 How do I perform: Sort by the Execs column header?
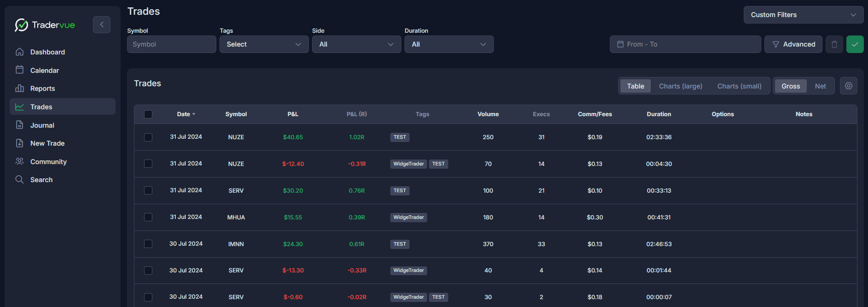[x=541, y=114]
